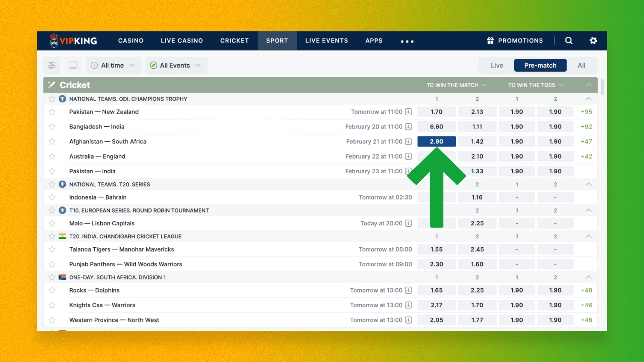Screen dimensions: 644x362
Task: Open statistics icon for Knights Csa — Warriors
Action: pos(408,305)
